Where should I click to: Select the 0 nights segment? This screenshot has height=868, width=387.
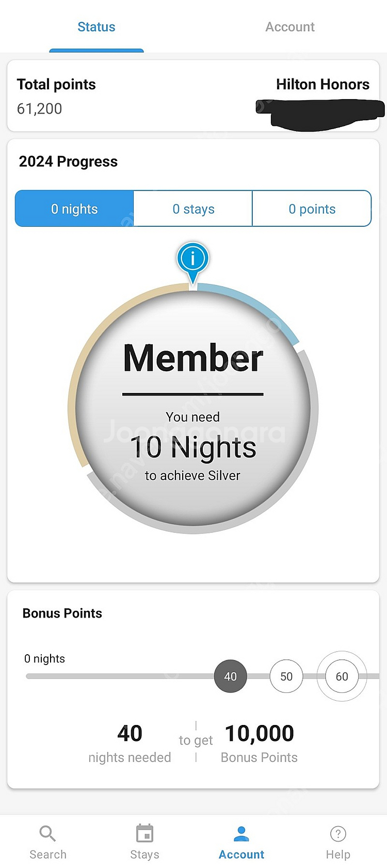(74, 209)
